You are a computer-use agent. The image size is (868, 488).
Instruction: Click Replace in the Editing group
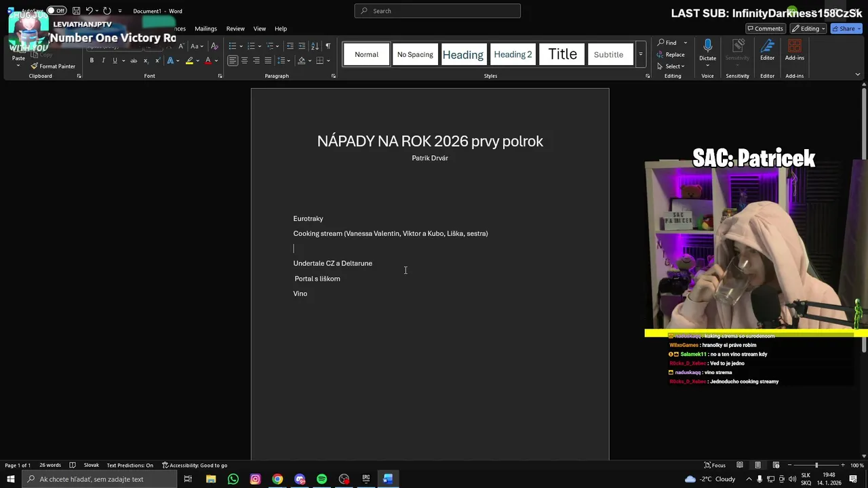coord(671,54)
